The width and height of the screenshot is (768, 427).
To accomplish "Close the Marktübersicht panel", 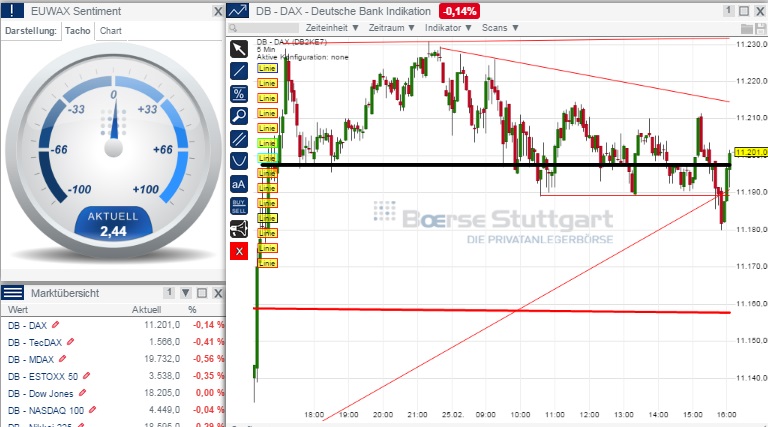I will click(218, 293).
